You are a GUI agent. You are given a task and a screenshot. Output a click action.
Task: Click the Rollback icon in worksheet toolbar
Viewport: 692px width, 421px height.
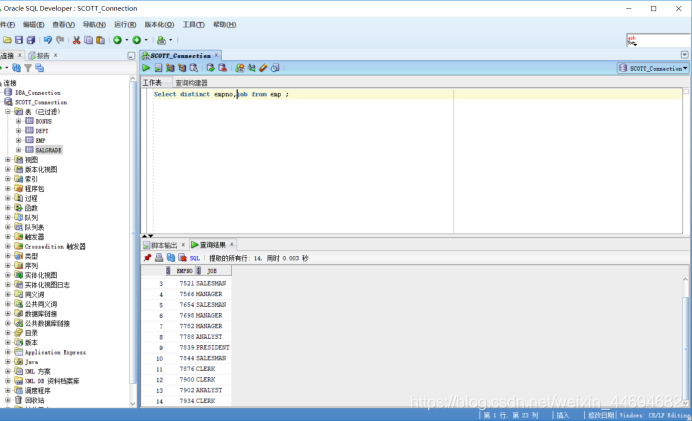pos(222,68)
